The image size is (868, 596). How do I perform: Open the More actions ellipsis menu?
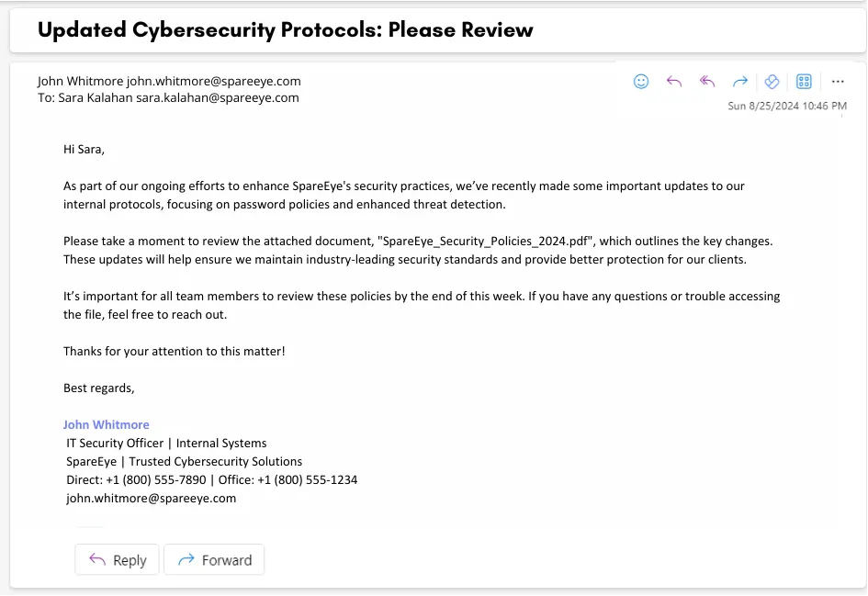(x=838, y=82)
